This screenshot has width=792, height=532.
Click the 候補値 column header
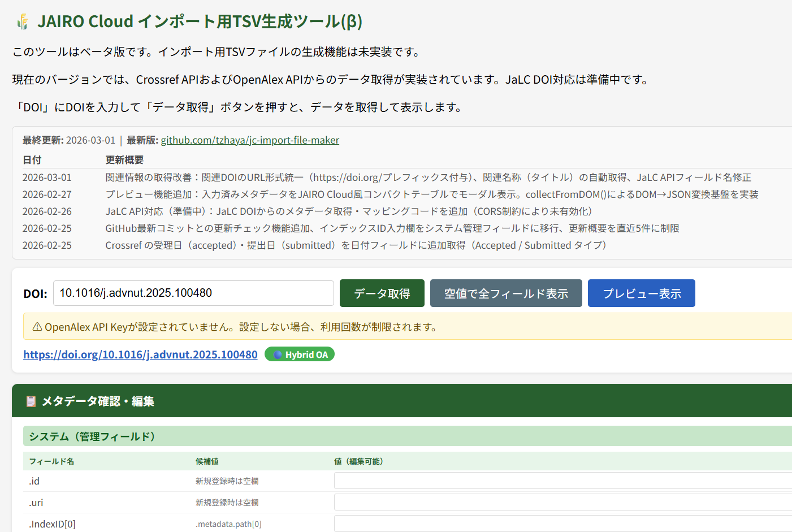pos(207,461)
